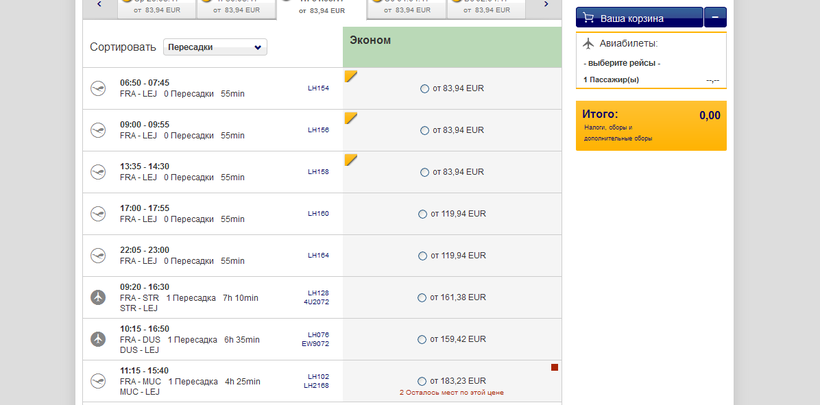Viewport: 820px width, 405px height.
Task: Select the 161,38 EUR fare via Stuttgart
Action: 422,297
